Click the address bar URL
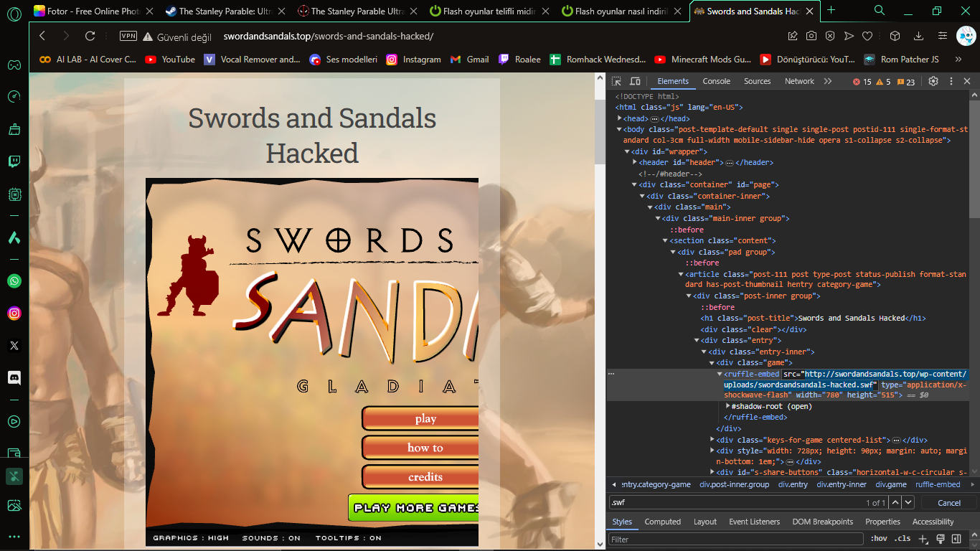The image size is (980, 551). click(x=329, y=36)
